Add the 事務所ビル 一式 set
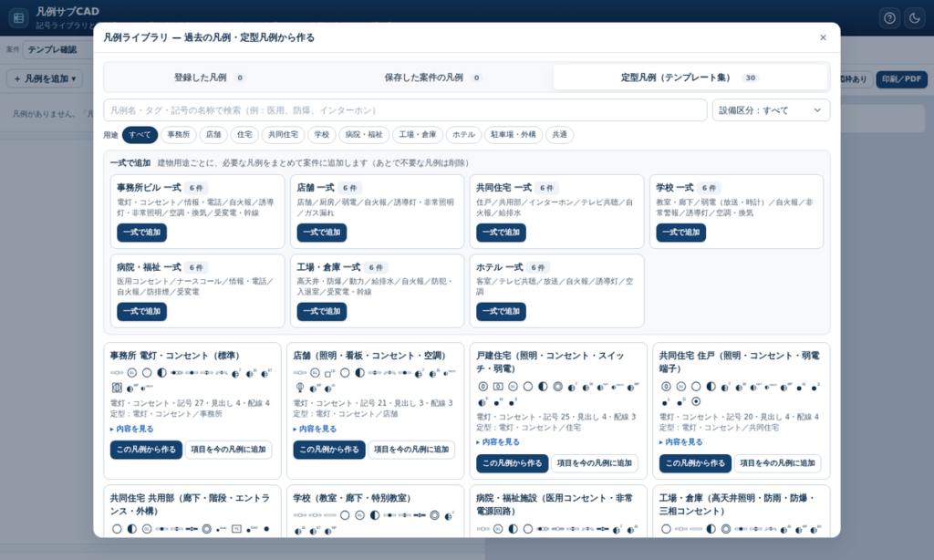 tap(141, 233)
